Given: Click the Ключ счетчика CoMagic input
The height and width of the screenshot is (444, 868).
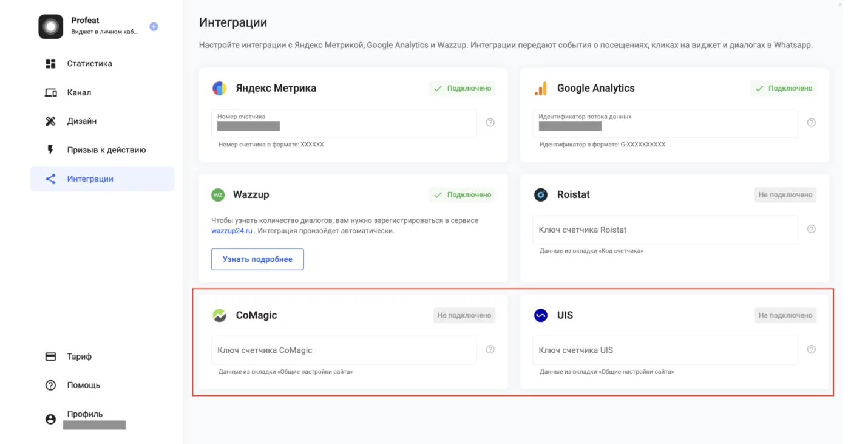Looking at the screenshot, I should [344, 350].
